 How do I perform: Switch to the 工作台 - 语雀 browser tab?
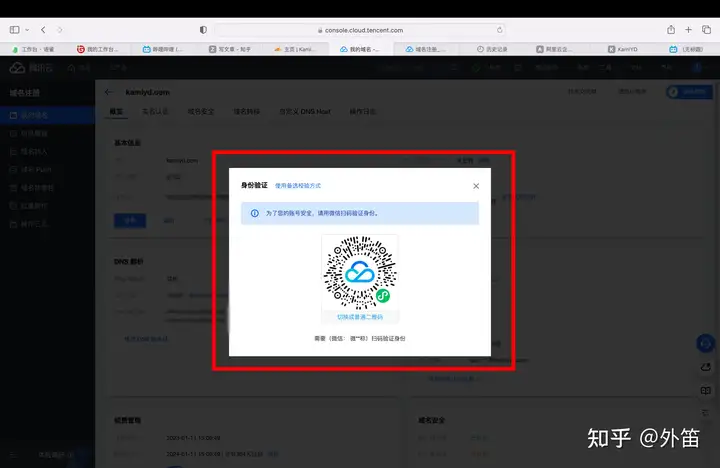(x=33, y=49)
